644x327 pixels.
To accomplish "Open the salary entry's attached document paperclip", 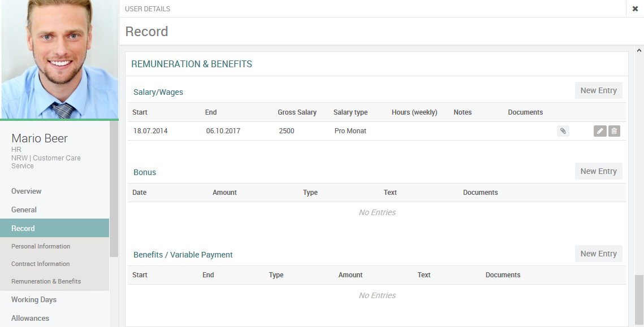I will click(563, 131).
